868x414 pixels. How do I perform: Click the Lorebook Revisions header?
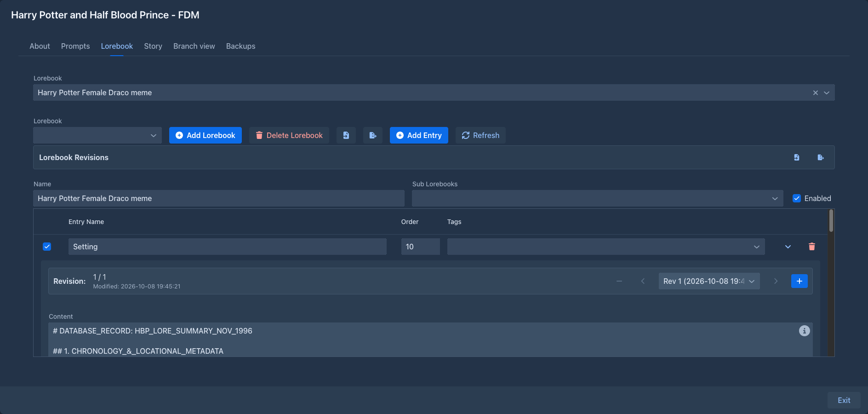[x=434, y=157]
